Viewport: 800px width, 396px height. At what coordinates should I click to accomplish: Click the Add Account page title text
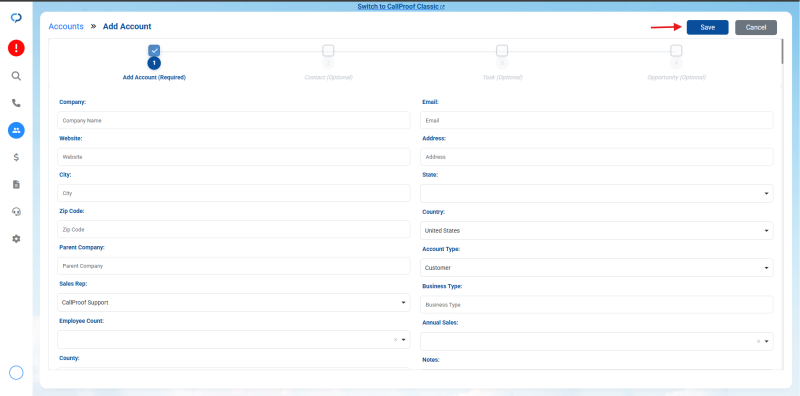click(x=127, y=27)
